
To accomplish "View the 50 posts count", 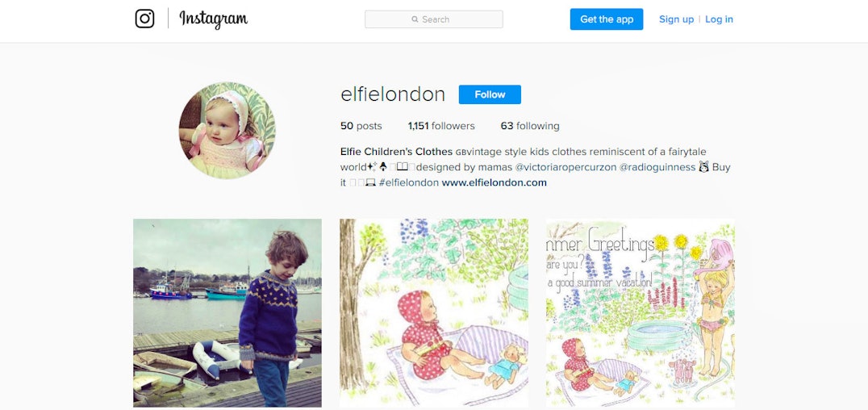I will point(361,126).
